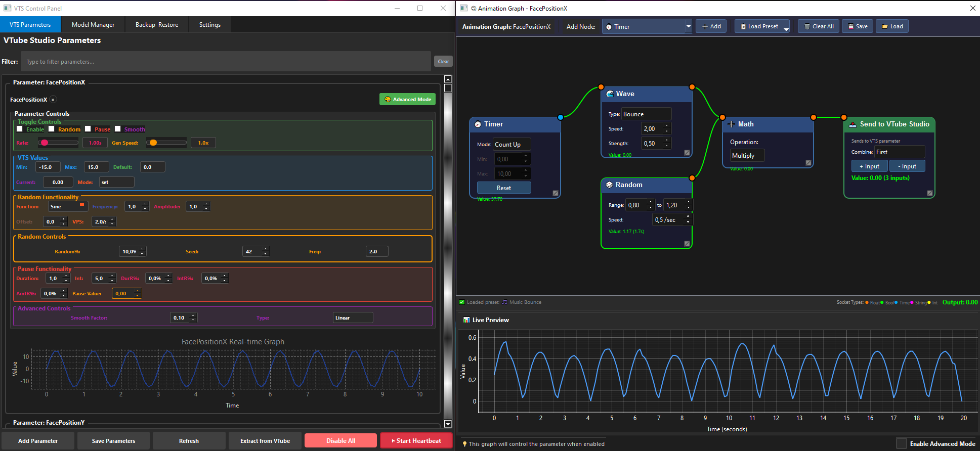
Task: Click the Live Preview chart icon
Action: coord(466,320)
